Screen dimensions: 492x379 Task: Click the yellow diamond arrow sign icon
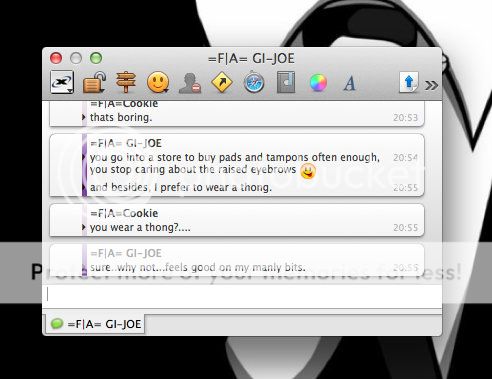coord(222,82)
